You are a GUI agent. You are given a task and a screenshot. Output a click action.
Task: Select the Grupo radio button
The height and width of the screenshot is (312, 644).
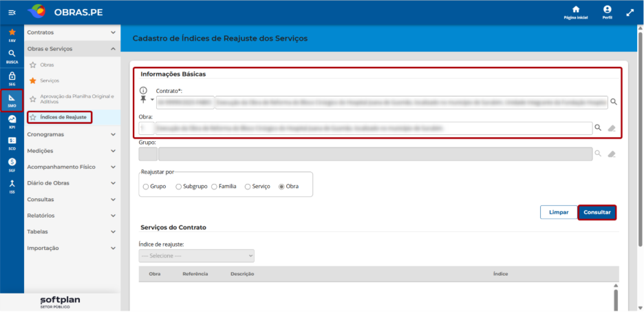[x=145, y=187]
